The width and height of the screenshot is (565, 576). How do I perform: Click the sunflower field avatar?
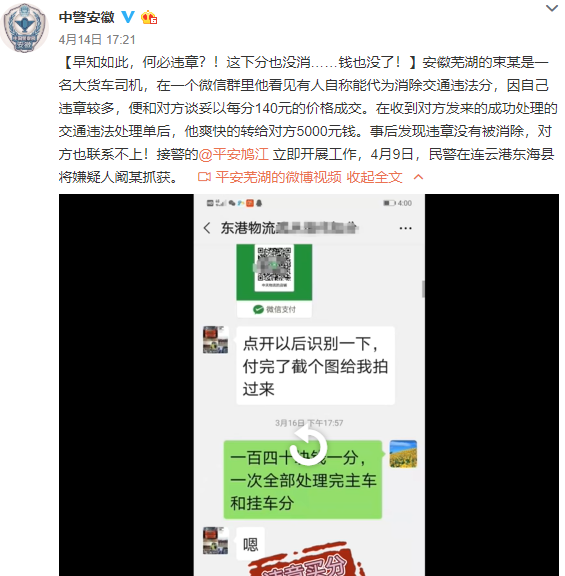coord(403,454)
